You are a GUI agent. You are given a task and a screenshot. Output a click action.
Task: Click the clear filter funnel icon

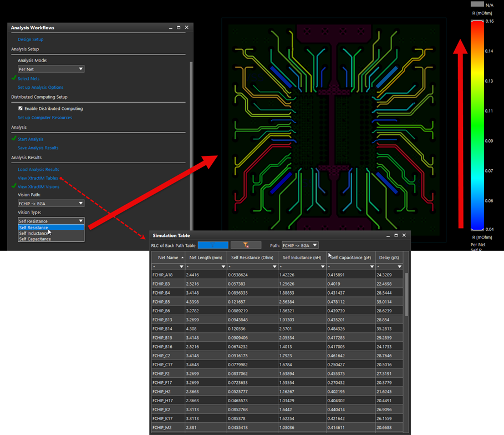[x=246, y=245]
